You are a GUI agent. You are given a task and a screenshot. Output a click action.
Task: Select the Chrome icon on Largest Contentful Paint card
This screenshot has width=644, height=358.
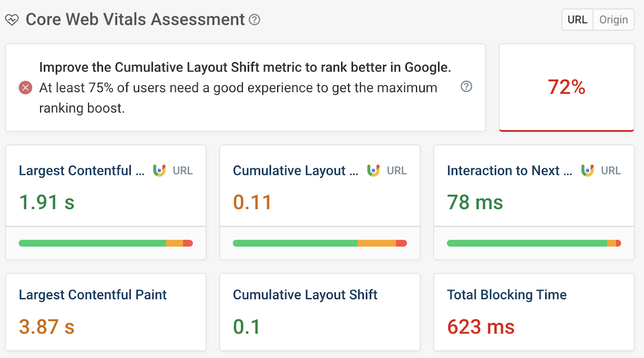click(x=159, y=170)
